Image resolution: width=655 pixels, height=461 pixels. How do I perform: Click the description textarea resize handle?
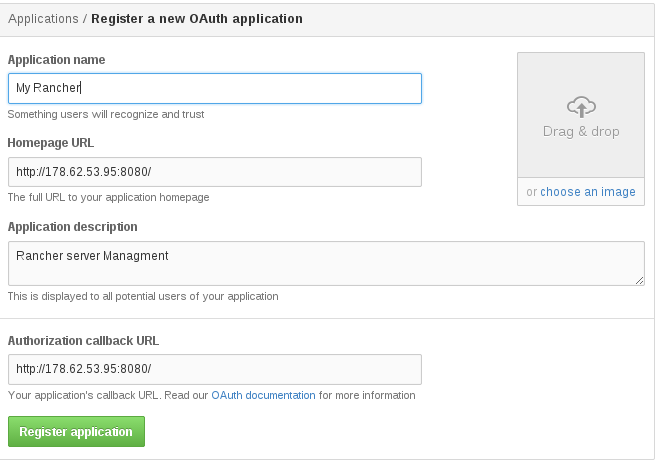[640, 281]
